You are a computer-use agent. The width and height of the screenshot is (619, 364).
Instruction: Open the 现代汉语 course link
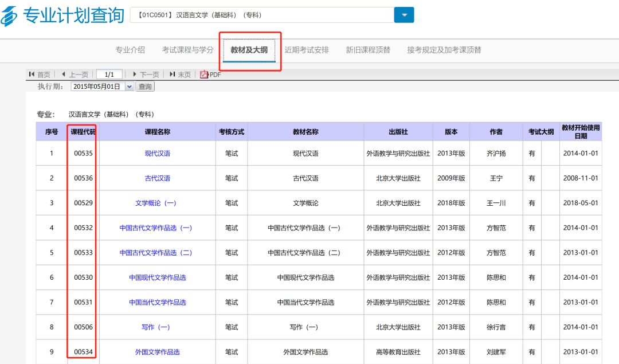click(158, 153)
